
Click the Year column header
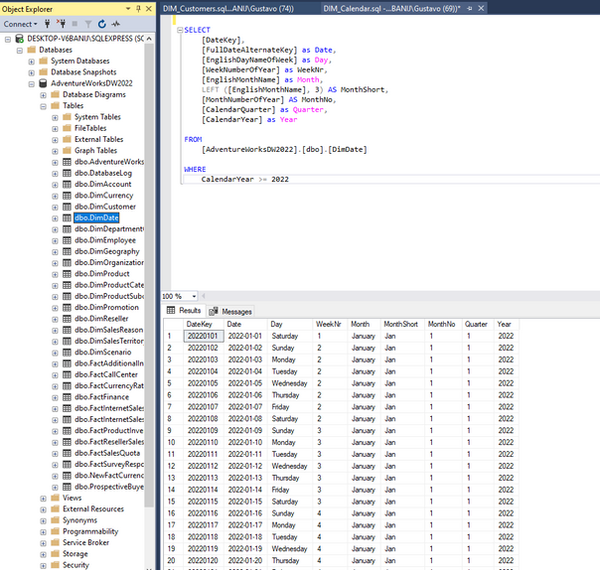[x=506, y=324]
